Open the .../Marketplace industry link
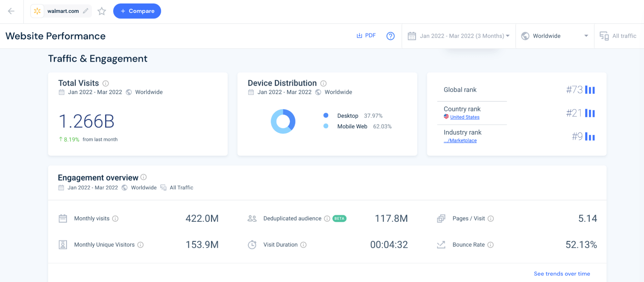This screenshot has width=644, height=282. [x=460, y=141]
